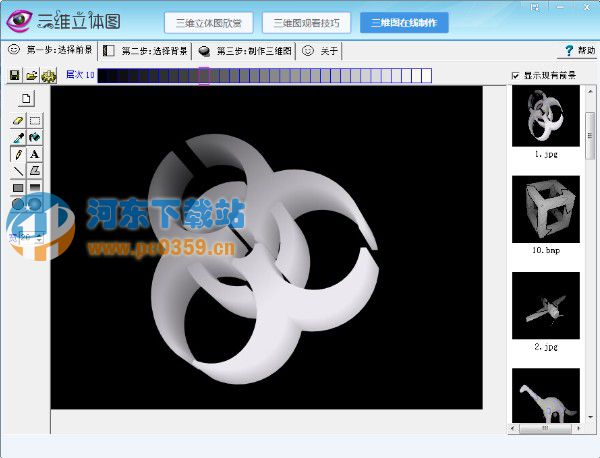
Task: Click the Save floppy disk icon
Action: point(15,75)
